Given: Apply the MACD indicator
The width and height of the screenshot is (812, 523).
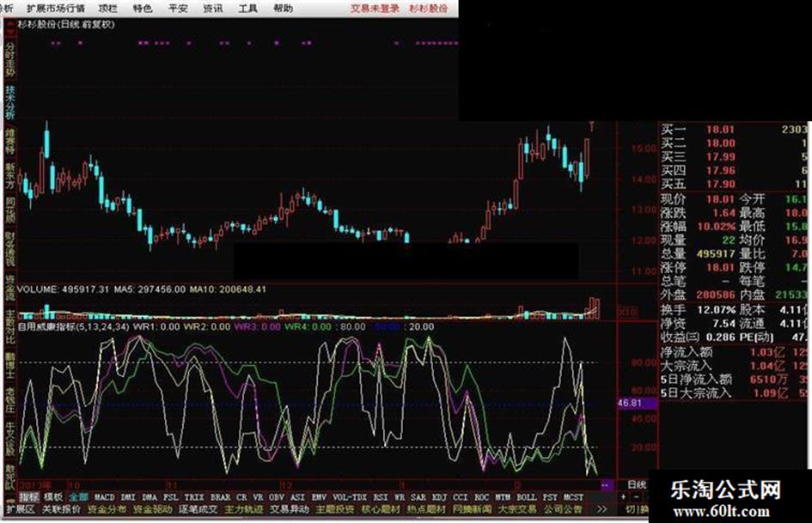Looking at the screenshot, I should click(x=104, y=497).
